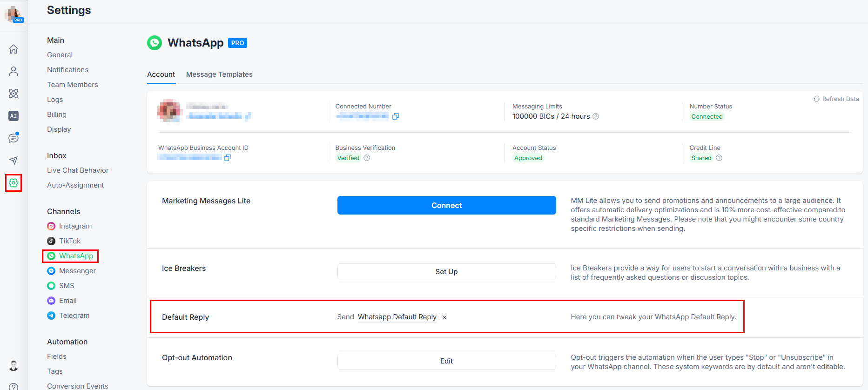Click the Connected number status badge
The width and height of the screenshot is (868, 390).
tap(707, 116)
